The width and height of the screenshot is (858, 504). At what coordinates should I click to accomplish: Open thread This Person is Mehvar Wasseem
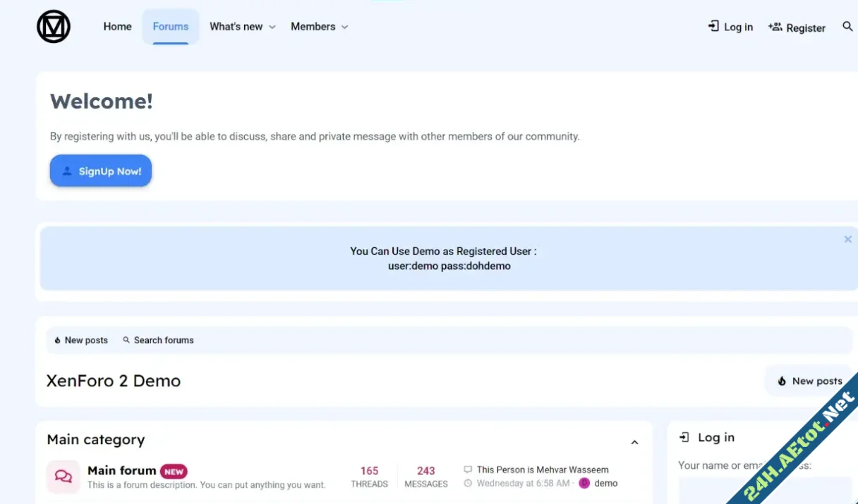tap(542, 469)
